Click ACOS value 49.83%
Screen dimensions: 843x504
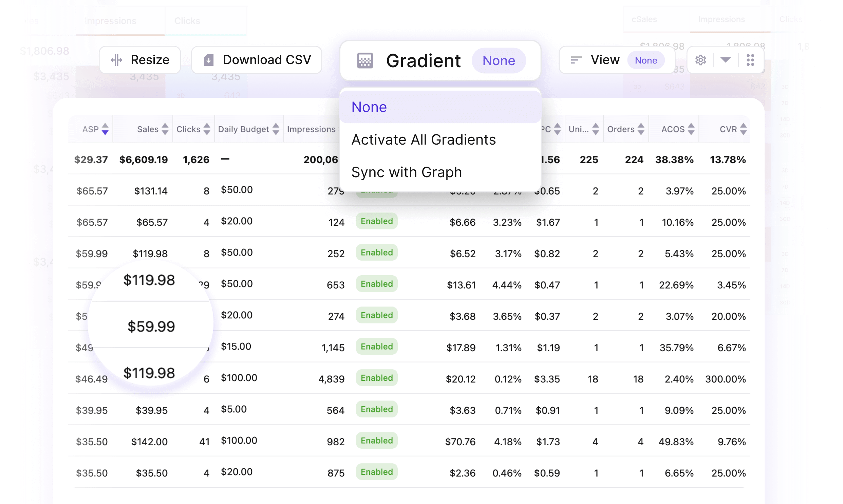[676, 442]
